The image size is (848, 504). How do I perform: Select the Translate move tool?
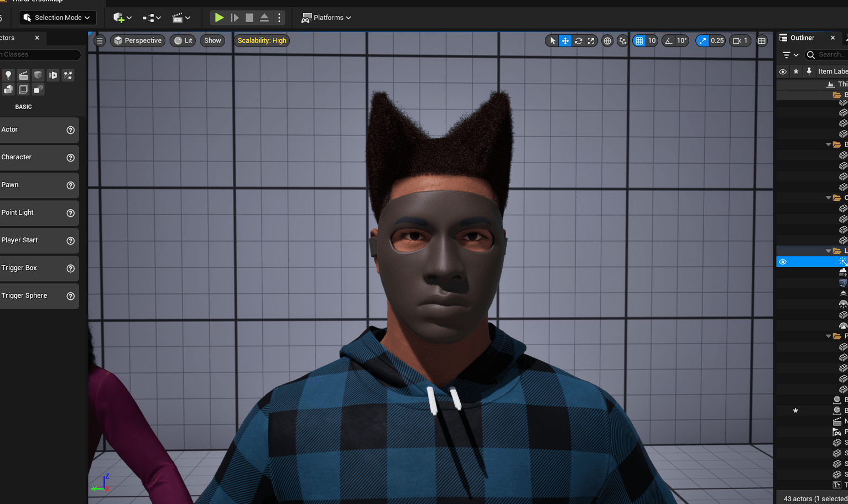565,40
